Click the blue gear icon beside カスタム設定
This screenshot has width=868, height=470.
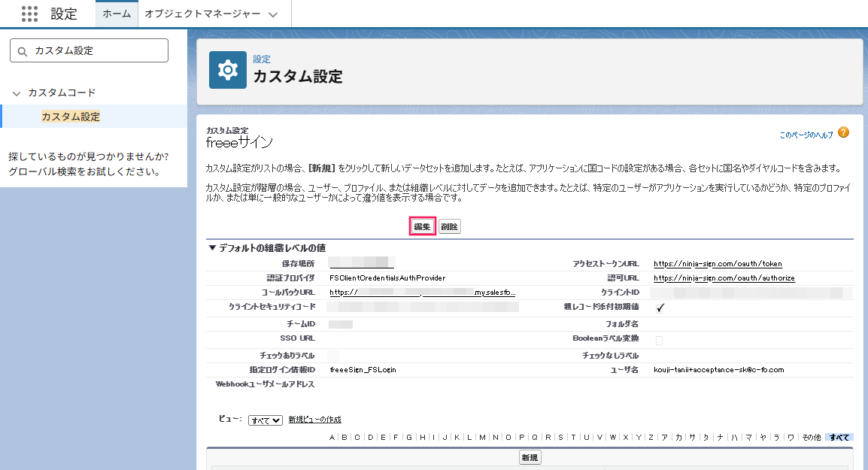(227, 70)
